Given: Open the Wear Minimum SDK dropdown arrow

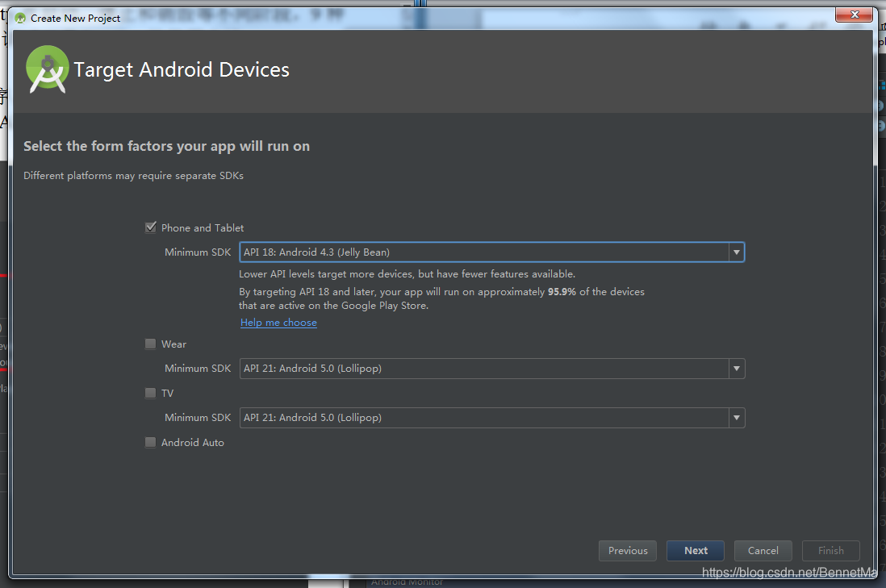Looking at the screenshot, I should (736, 369).
